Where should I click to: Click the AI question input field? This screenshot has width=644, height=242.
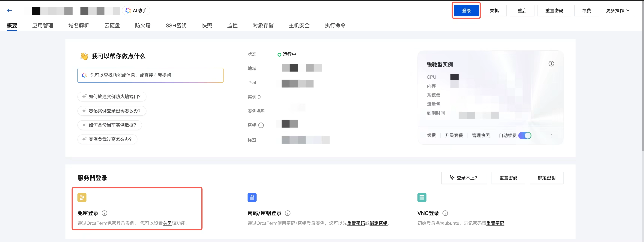[150, 75]
